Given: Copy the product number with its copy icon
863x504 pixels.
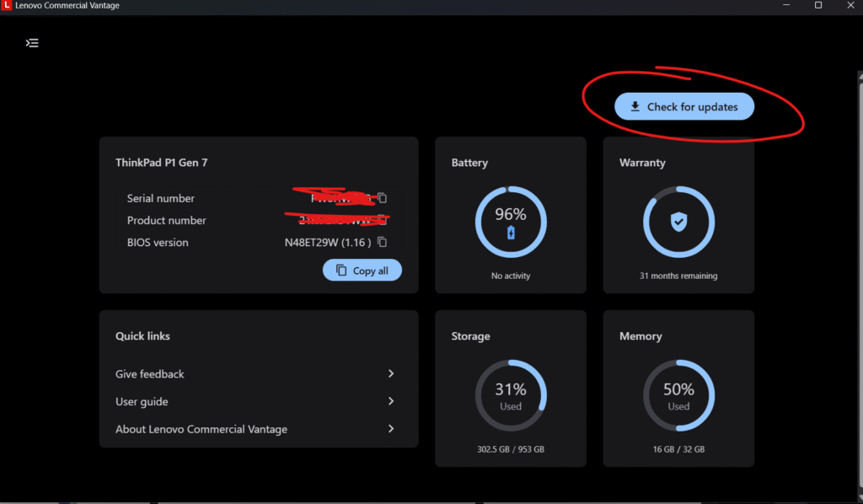Looking at the screenshot, I should click(x=382, y=220).
